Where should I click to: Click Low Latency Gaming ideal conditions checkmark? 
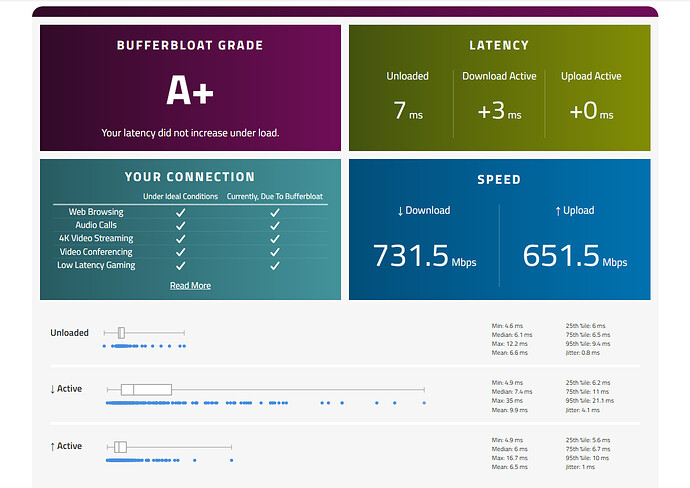[x=180, y=266]
